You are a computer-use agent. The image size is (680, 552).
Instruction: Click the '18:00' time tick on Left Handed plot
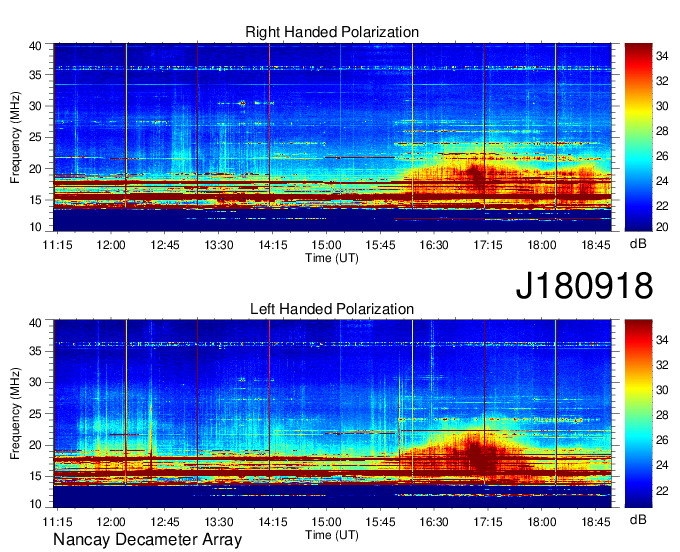tap(542, 522)
